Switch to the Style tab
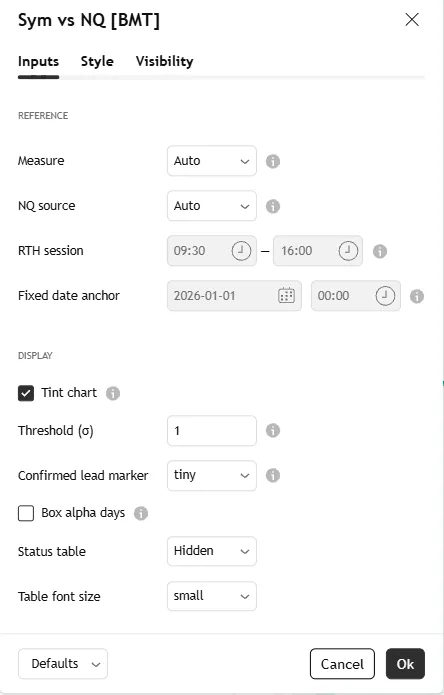The height and width of the screenshot is (695, 444). point(97,61)
